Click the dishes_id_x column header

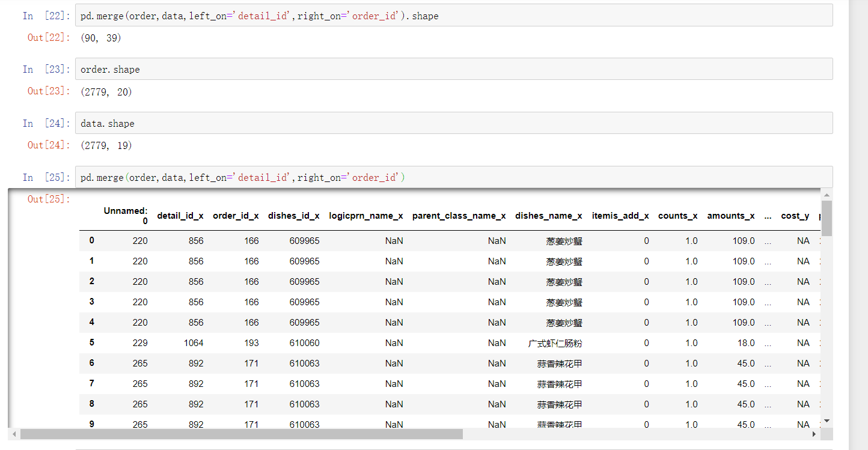[x=294, y=216]
